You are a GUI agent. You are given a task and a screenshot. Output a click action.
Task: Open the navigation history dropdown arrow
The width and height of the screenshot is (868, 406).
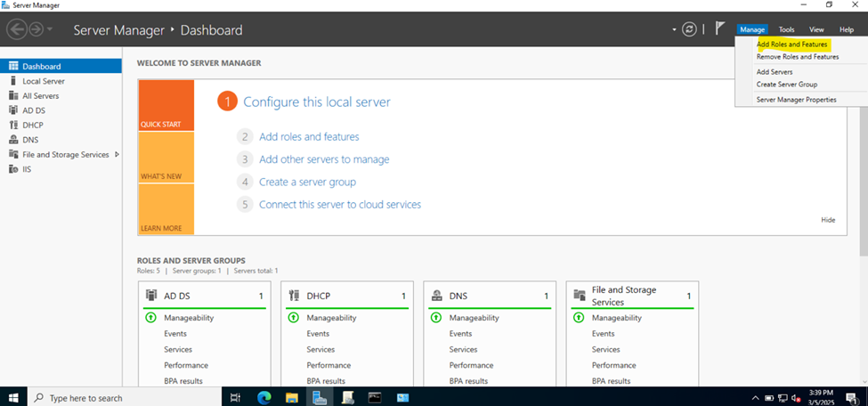pyautogui.click(x=50, y=29)
